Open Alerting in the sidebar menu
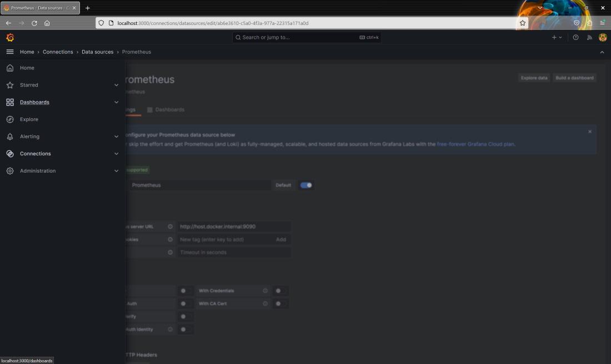 (29, 136)
